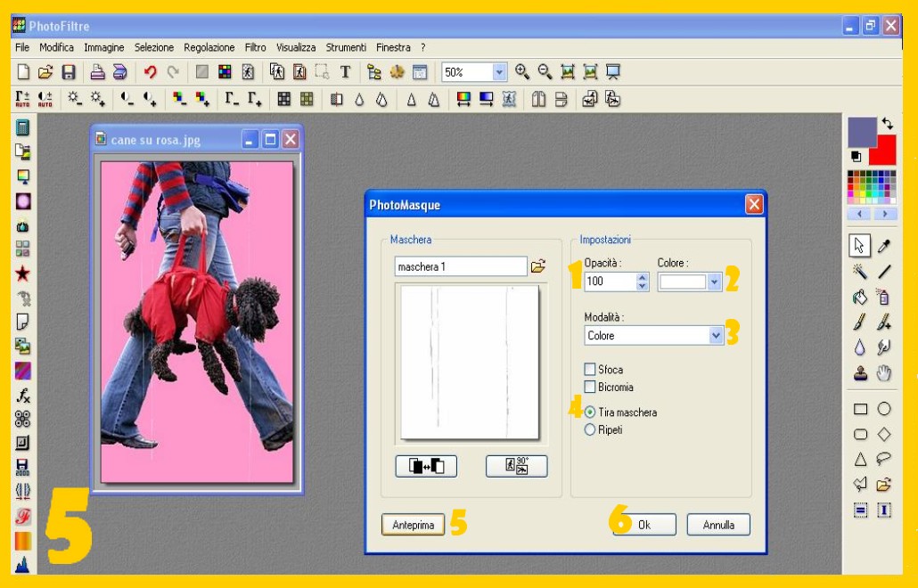Open the Regolazione menu
918x588 pixels.
[209, 47]
